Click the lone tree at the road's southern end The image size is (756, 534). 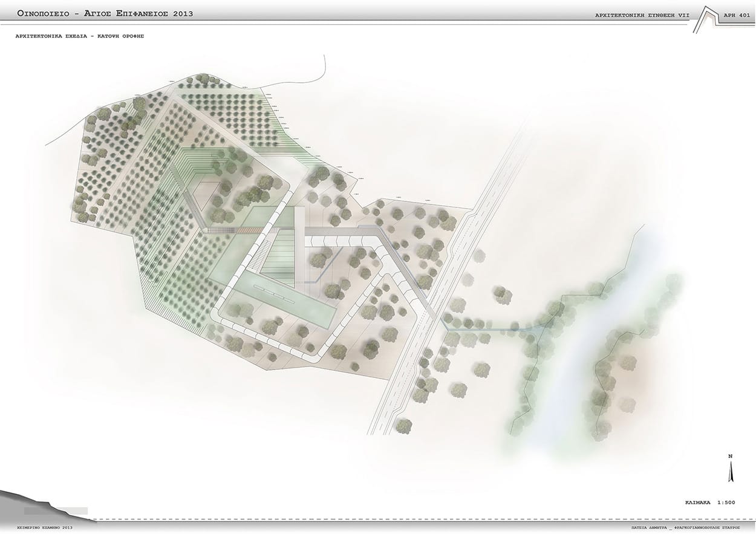[403, 426]
